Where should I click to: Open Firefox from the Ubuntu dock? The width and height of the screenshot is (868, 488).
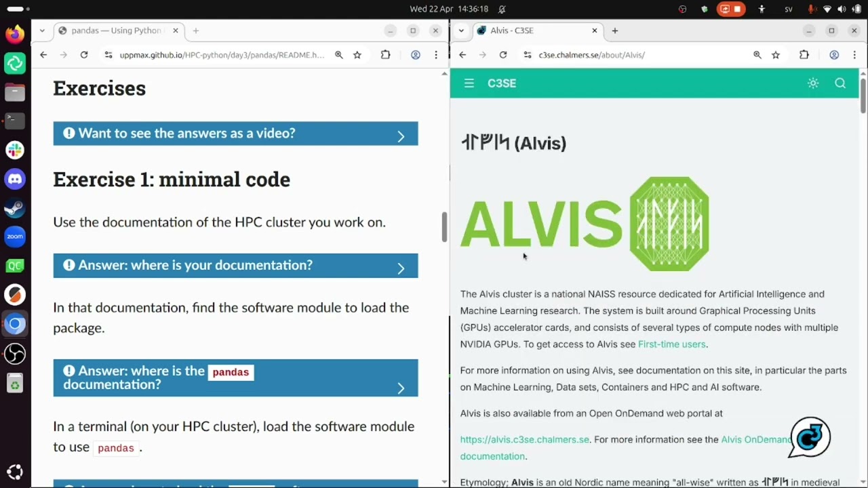[x=15, y=34]
